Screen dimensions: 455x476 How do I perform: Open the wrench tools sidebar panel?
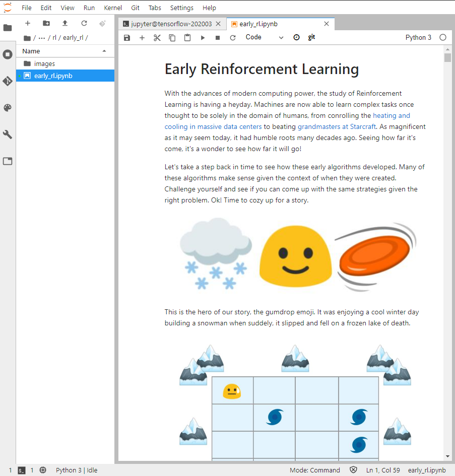pos(8,134)
